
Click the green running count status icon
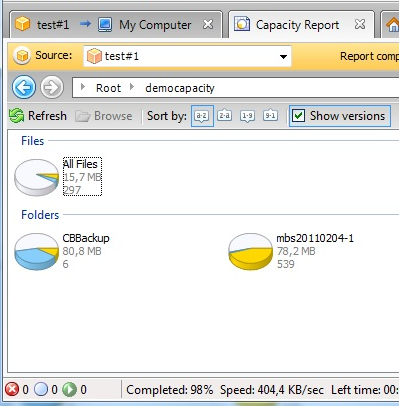[x=70, y=389]
